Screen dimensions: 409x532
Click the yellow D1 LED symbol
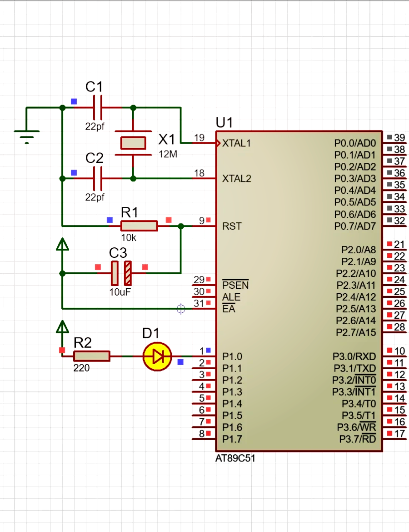[157, 356]
